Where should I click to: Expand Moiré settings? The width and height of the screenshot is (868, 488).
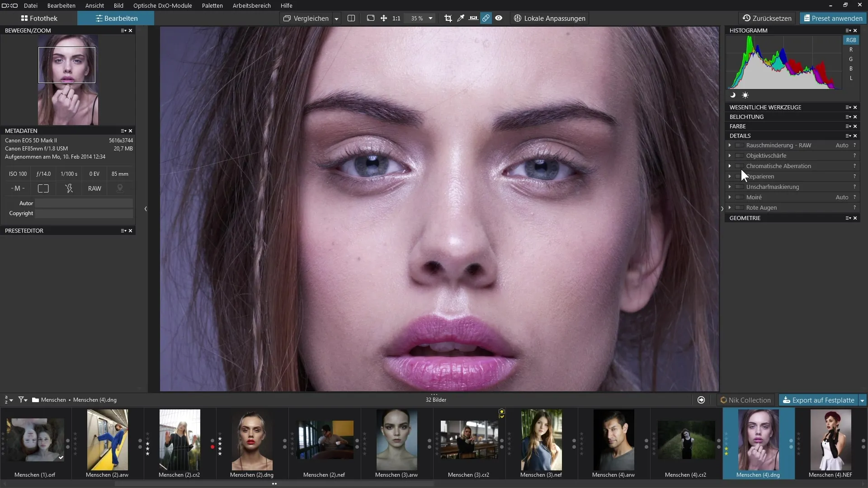pos(730,197)
